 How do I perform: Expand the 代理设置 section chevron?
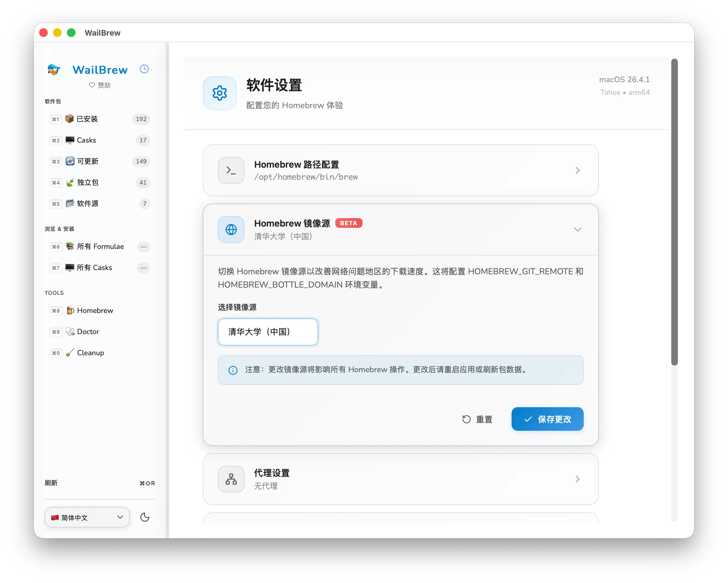[577, 479]
